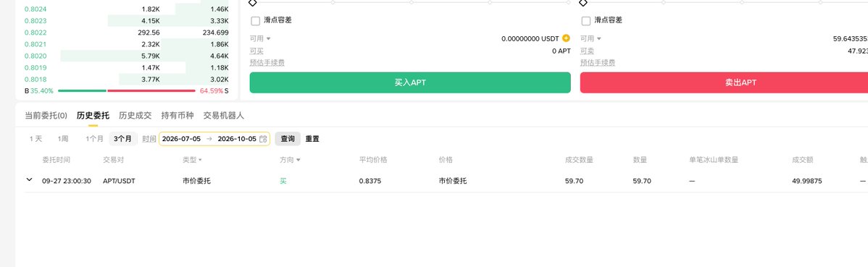Screen dimensions: 868x267
Task: Switch to 历史成交 tab
Action: click(x=135, y=116)
